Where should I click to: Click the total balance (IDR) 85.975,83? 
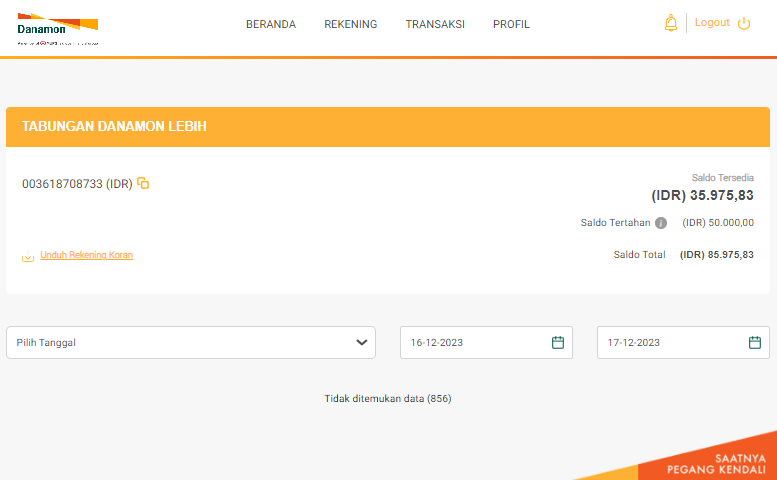tap(717, 255)
